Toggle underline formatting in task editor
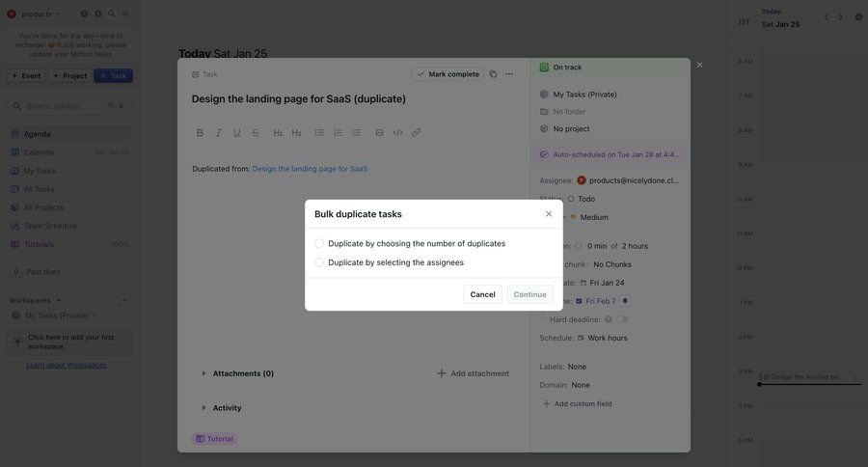Viewport: 868px width, 467px height. (x=237, y=132)
